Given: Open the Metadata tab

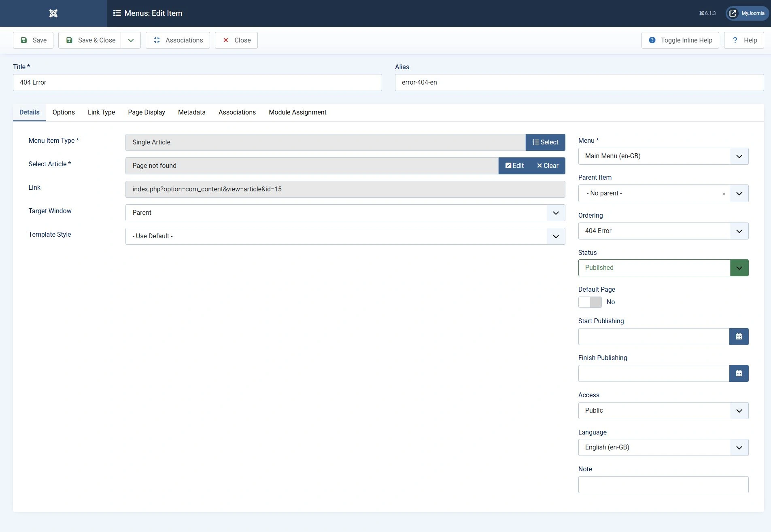Looking at the screenshot, I should pyautogui.click(x=192, y=112).
